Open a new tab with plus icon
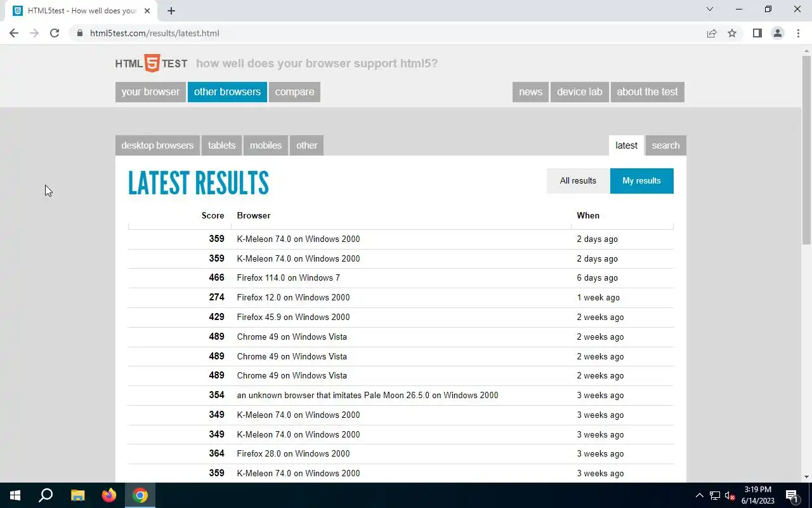 171,11
